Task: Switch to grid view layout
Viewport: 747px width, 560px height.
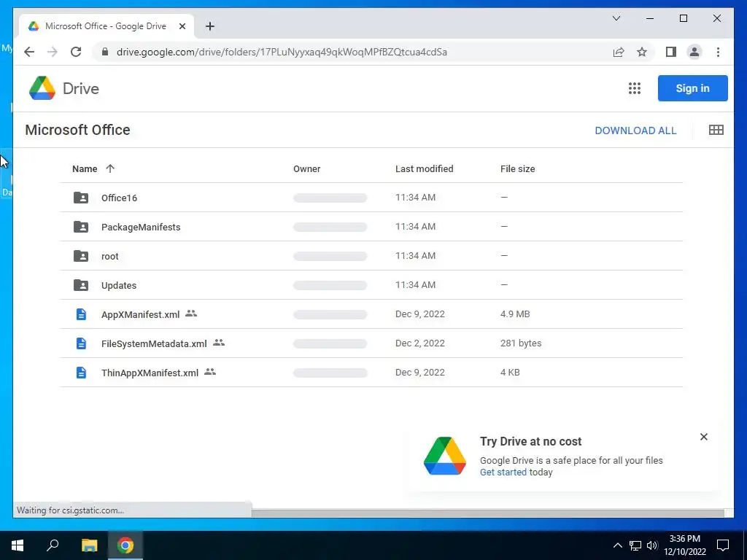Action: [x=716, y=130]
